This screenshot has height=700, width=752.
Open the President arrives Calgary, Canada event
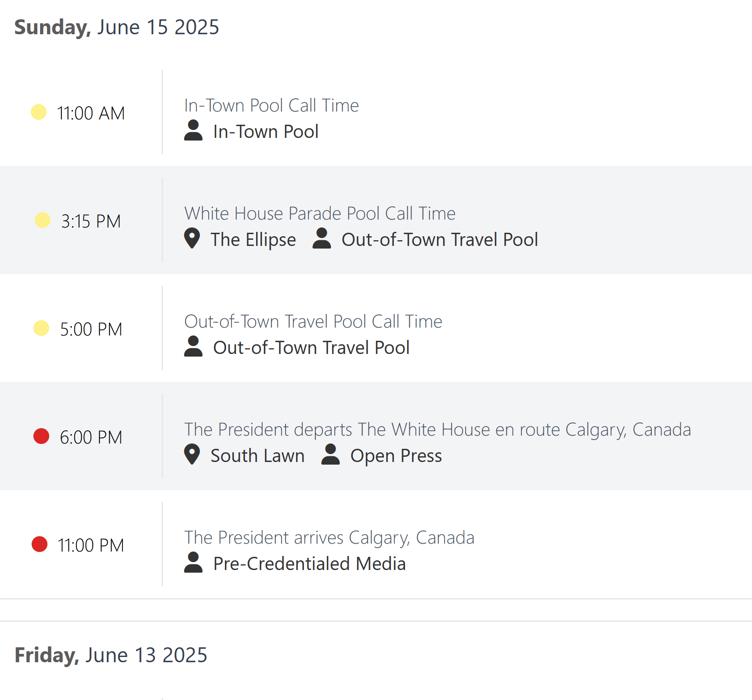[329, 538]
